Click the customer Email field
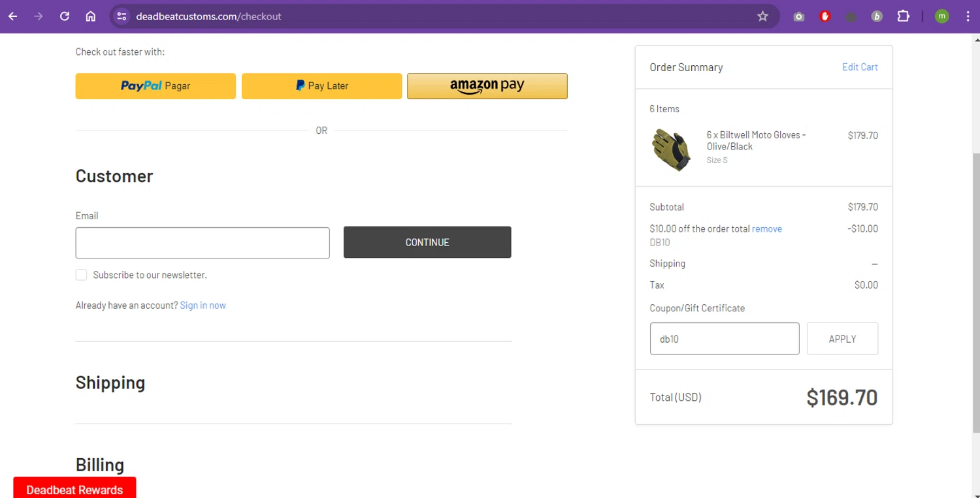980x498 pixels. pyautogui.click(x=203, y=243)
